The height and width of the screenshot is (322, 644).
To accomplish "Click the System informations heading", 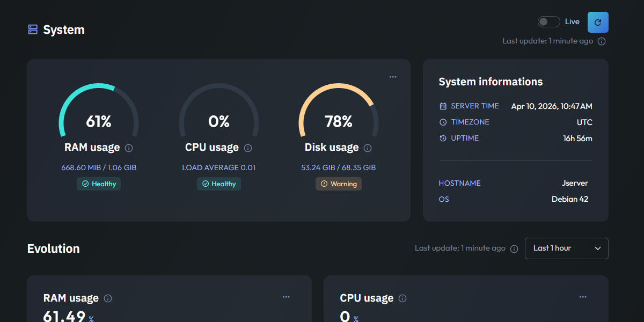I will tap(491, 82).
